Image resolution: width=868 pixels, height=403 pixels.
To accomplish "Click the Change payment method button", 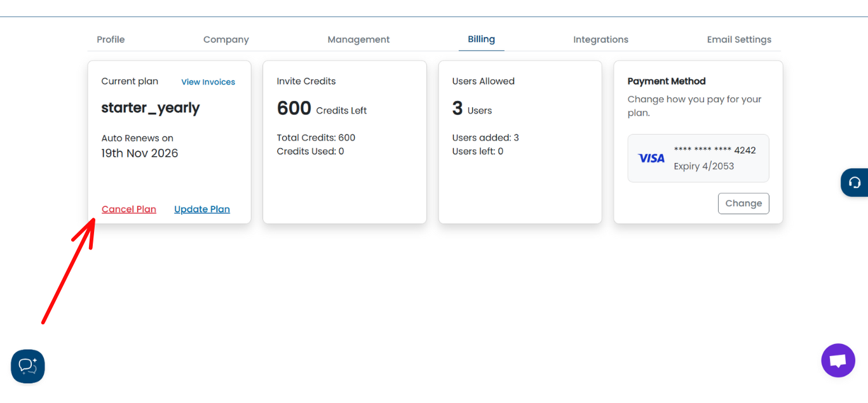I will coord(743,204).
